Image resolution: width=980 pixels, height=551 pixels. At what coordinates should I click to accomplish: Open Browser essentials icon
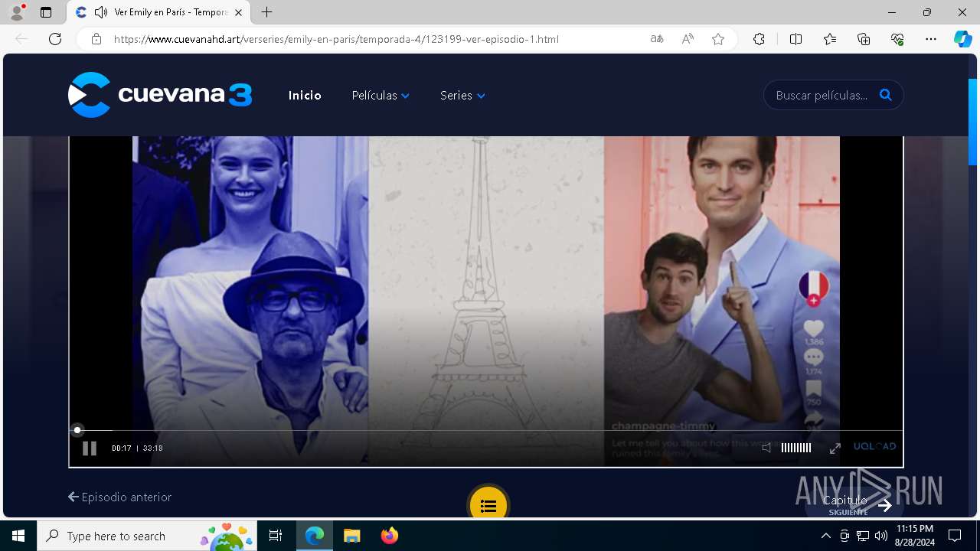coord(897,39)
